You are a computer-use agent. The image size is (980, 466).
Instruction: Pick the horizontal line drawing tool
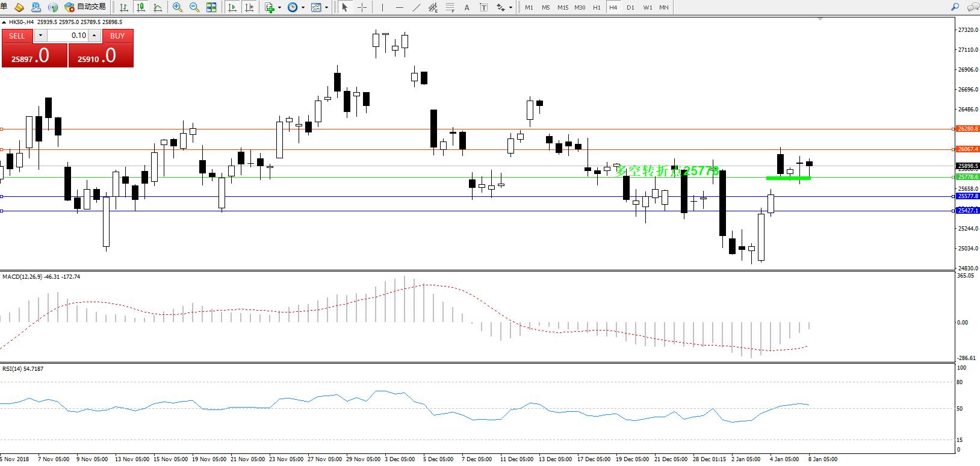[x=399, y=7]
